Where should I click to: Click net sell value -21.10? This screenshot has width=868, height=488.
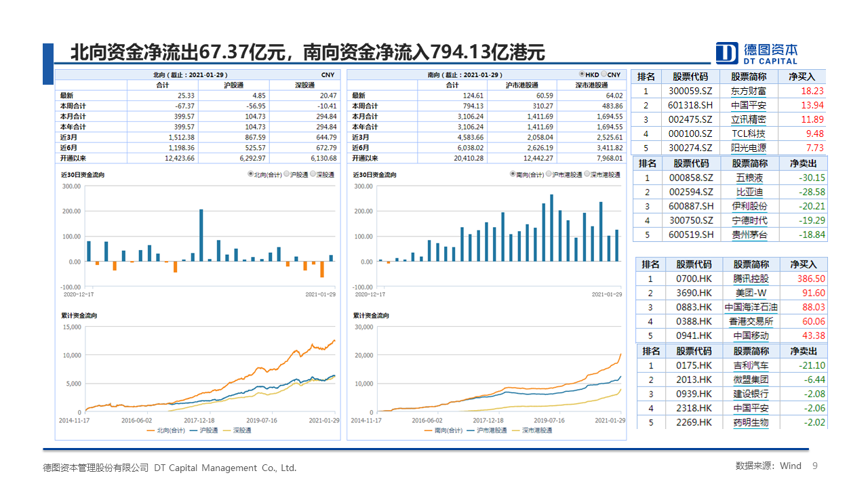tap(812, 365)
